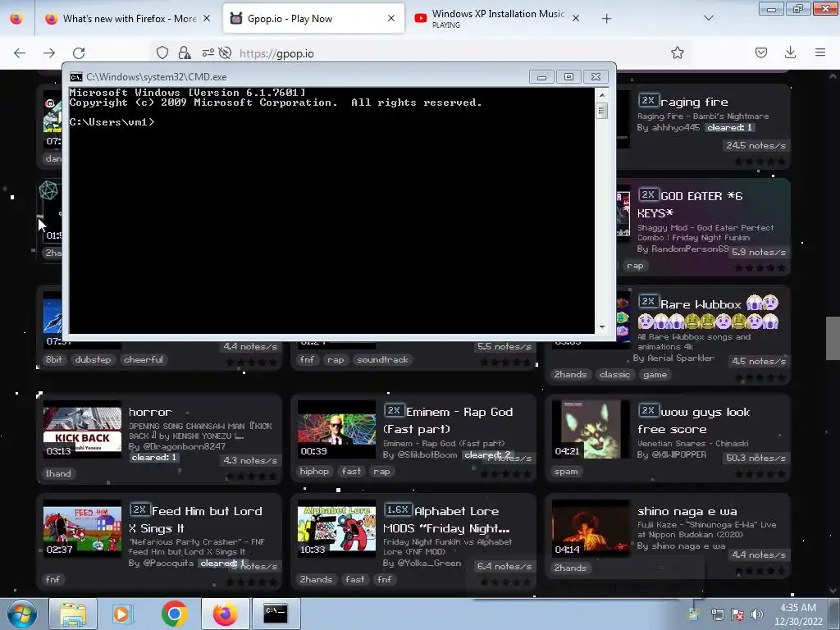Select the fast tag under Eminem card

(x=351, y=472)
